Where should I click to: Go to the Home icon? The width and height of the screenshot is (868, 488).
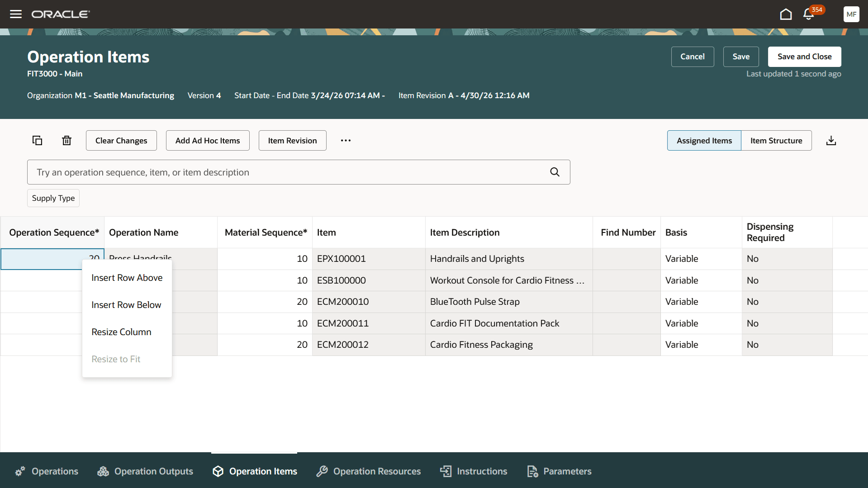pyautogui.click(x=786, y=14)
